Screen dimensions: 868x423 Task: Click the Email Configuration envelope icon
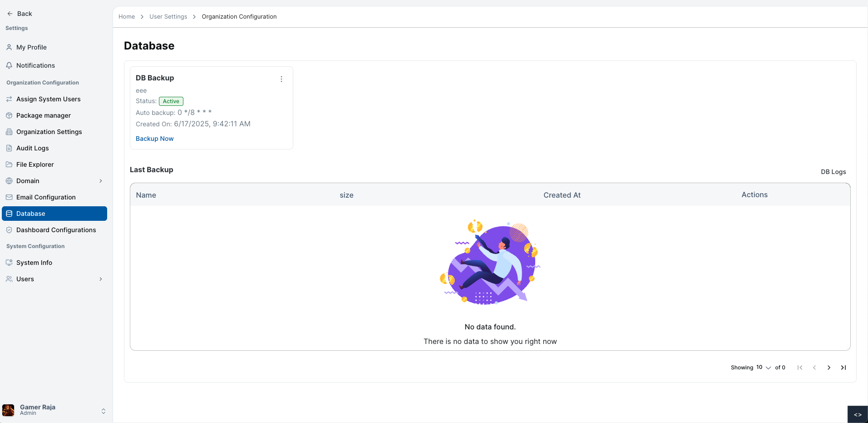pyautogui.click(x=10, y=197)
